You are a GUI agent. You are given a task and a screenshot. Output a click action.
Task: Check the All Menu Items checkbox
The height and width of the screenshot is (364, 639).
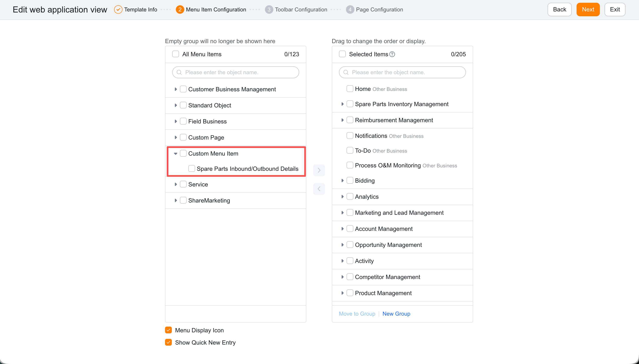tap(176, 54)
